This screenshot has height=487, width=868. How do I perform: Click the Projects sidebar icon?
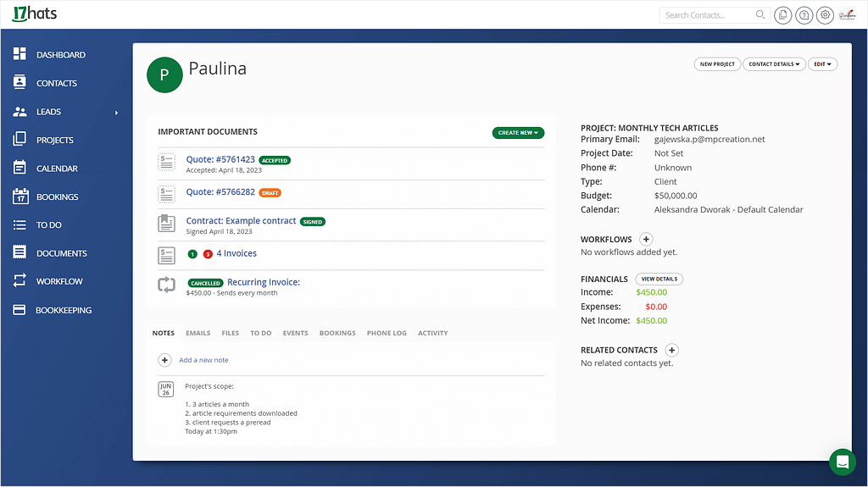pos(19,139)
